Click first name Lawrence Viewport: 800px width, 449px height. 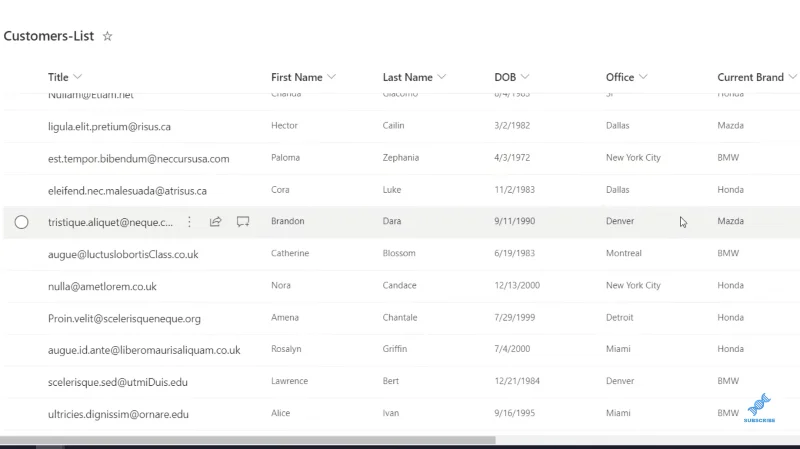point(289,381)
